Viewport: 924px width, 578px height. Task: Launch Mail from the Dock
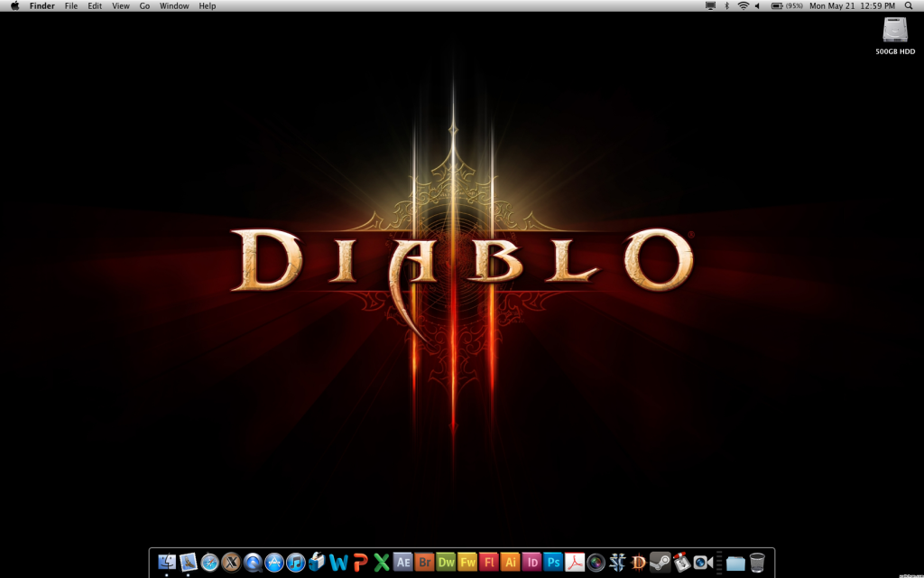click(188, 562)
